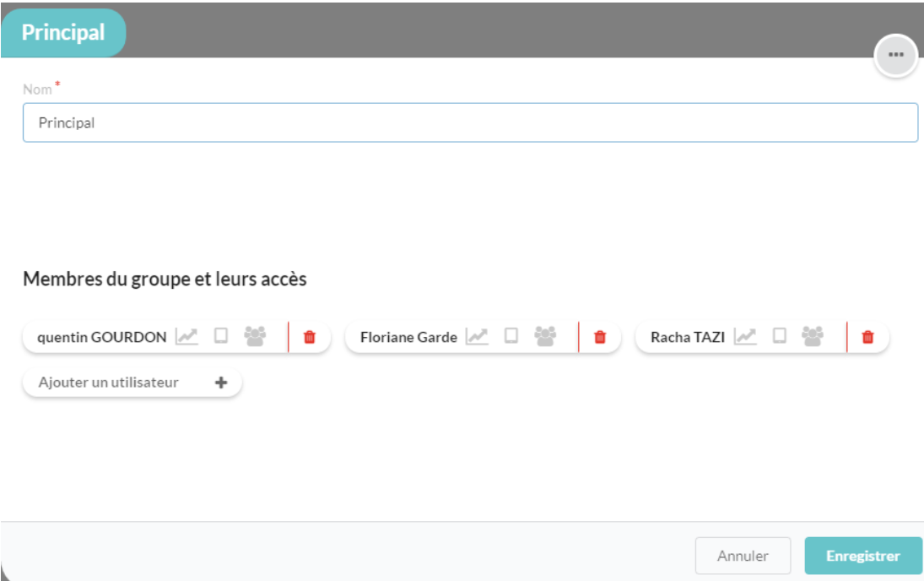The width and height of the screenshot is (924, 581).
Task: Toggle tablet access for Floriane Garde
Action: coord(511,336)
